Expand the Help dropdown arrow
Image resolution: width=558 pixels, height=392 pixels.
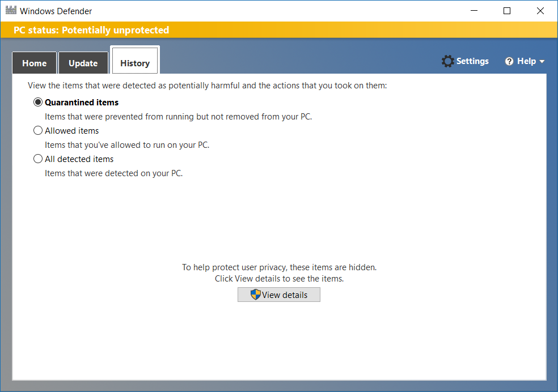point(542,62)
